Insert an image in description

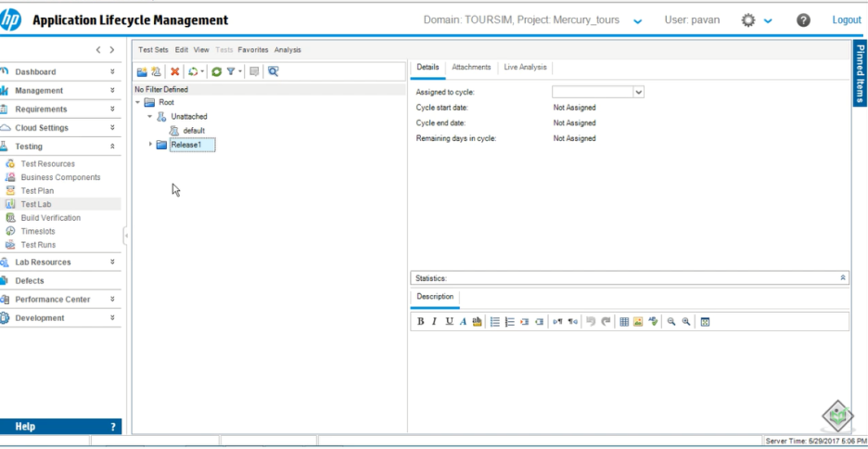(x=638, y=322)
